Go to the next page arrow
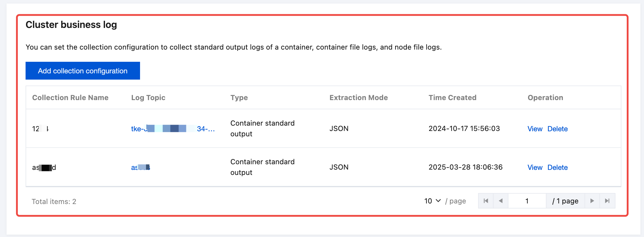The image size is (644, 237). (592, 201)
